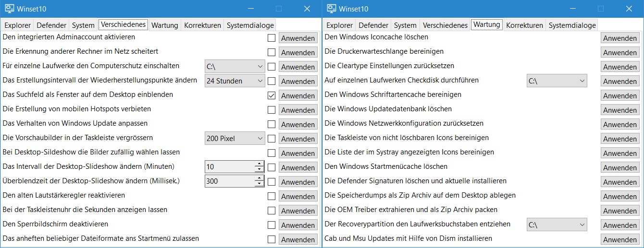Tick the Sperrbildschirm deaktivieren checkbox
The width and height of the screenshot is (644, 248).
(272, 225)
